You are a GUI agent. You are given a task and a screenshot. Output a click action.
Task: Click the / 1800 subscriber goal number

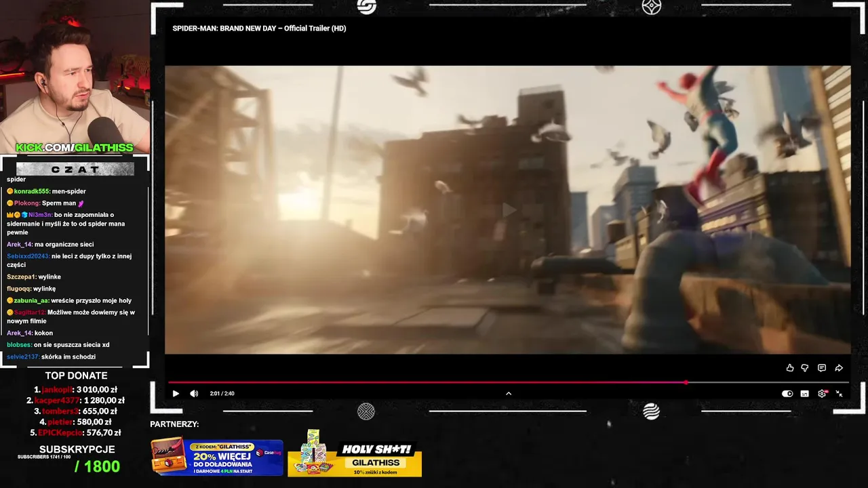97,466
